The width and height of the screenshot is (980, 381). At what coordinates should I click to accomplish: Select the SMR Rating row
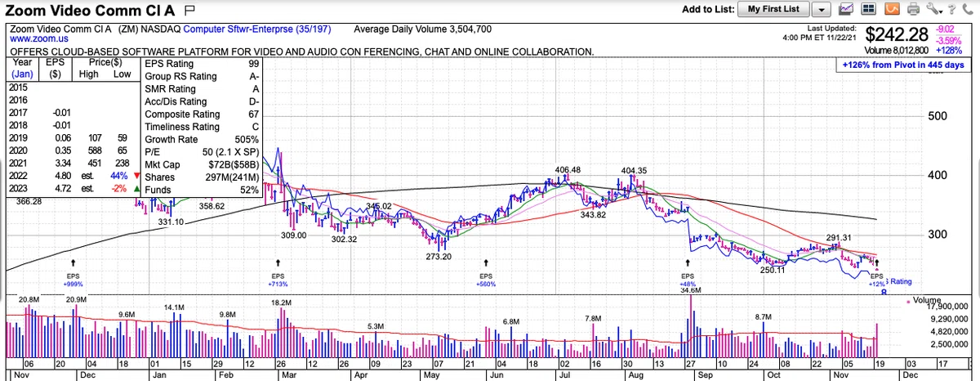pyautogui.click(x=203, y=89)
